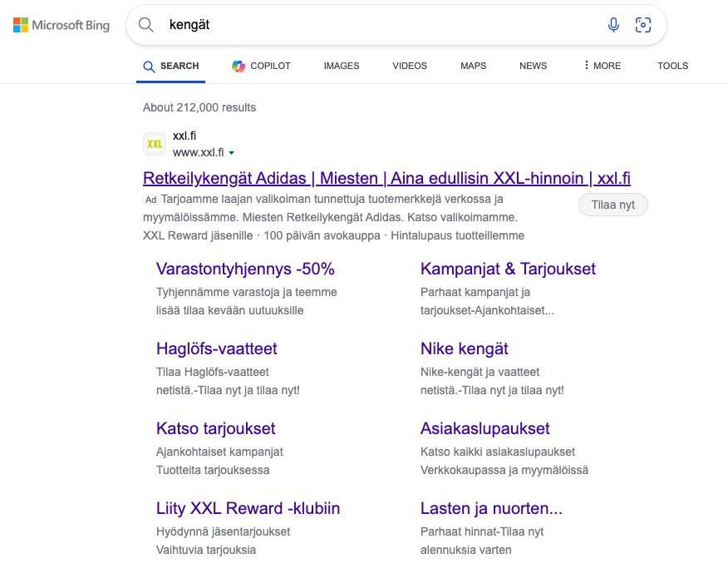Open the Asiakaslupaukset link

pyautogui.click(x=485, y=429)
